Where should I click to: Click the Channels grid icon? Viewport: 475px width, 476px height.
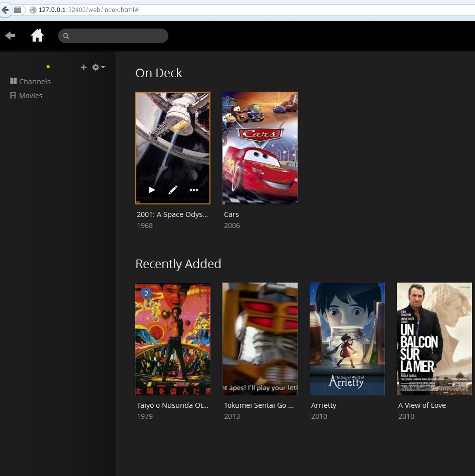point(14,81)
